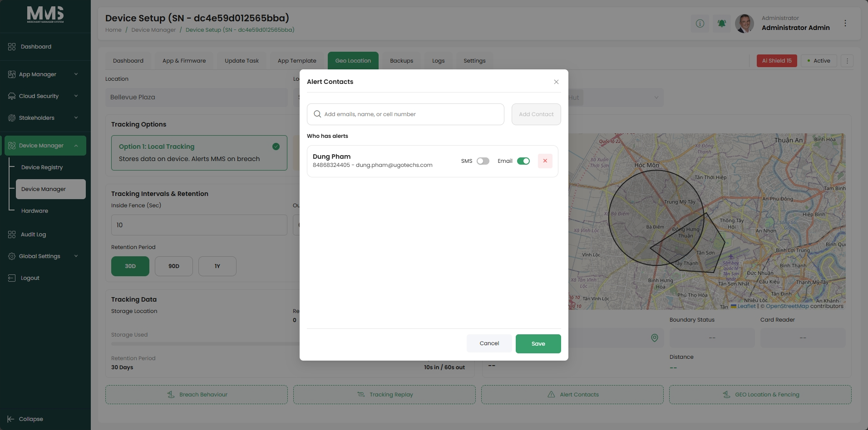
Task: Switch to App & Firmware tab
Action: pyautogui.click(x=184, y=61)
